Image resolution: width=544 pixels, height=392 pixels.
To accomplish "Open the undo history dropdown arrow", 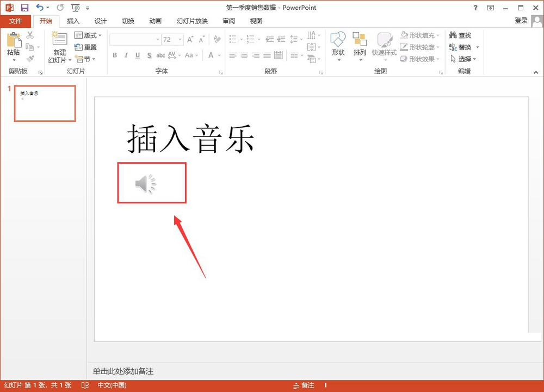I will (x=48, y=8).
